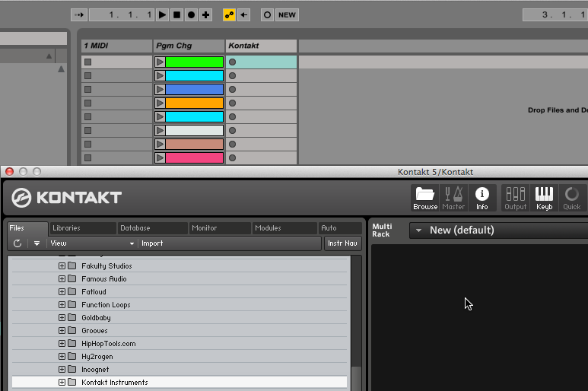Click second clip stop square in 1 MIDI

(87, 76)
